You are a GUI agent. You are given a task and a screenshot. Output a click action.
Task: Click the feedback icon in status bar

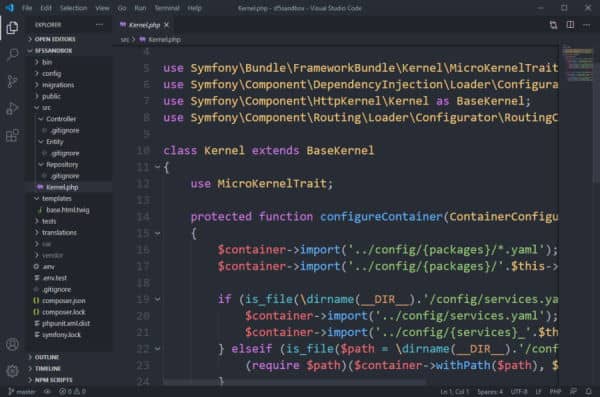tap(573, 391)
